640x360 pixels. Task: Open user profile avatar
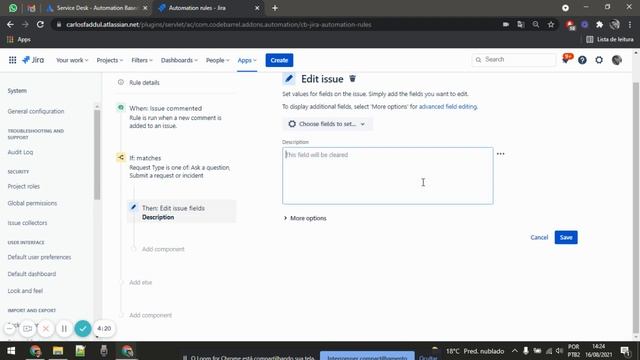tap(617, 60)
